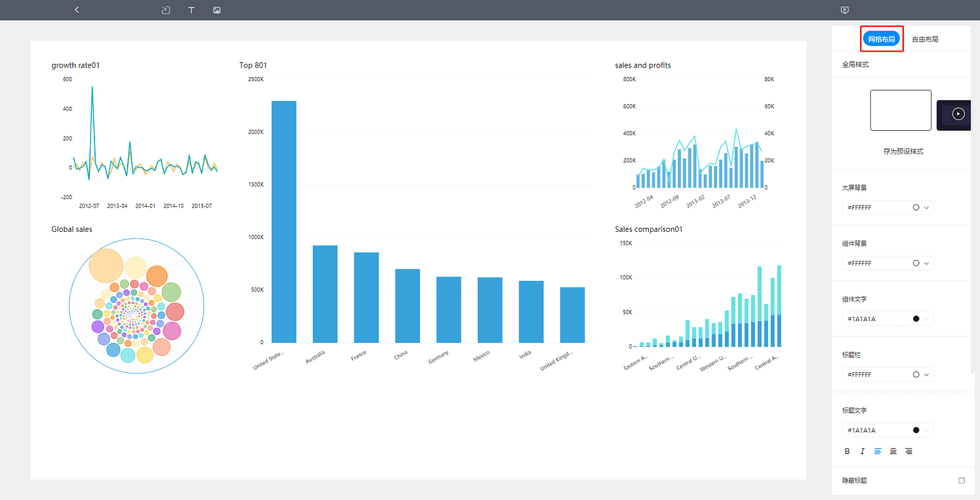Align title text left
980x500 pixels.
click(878, 451)
